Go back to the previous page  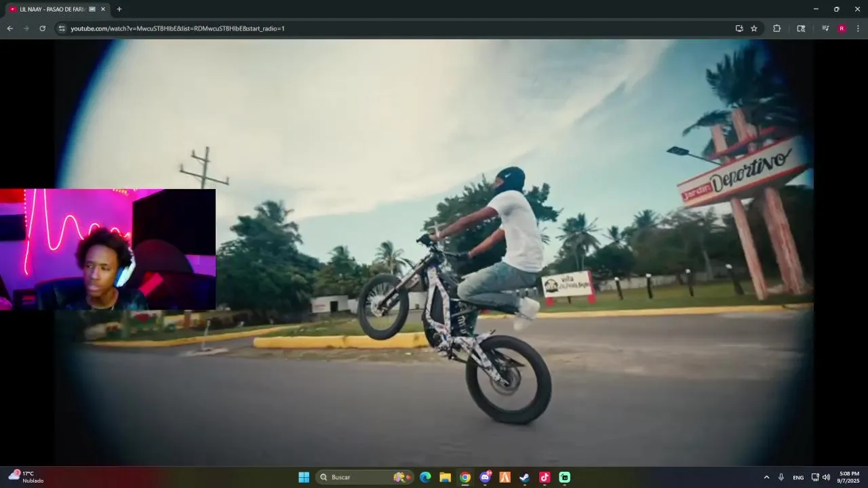point(9,28)
